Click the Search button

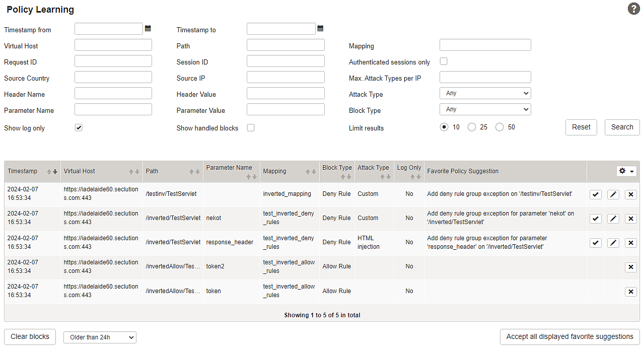622,127
